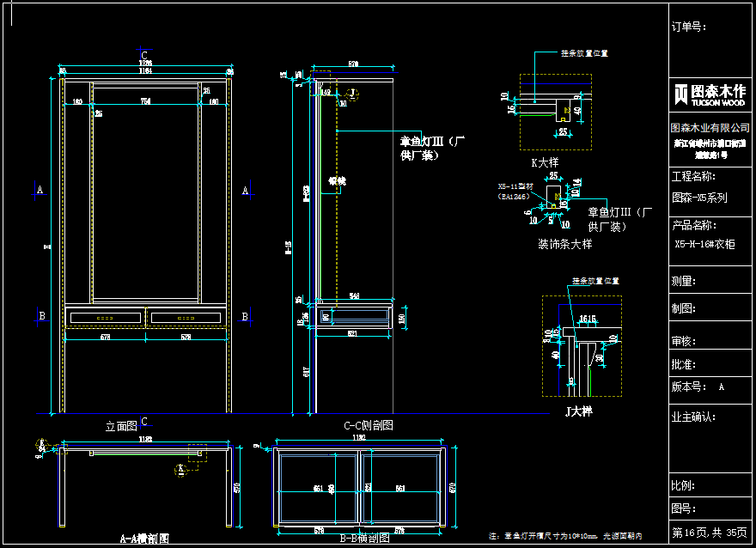Click the B-B横剖图 view title

click(x=365, y=539)
